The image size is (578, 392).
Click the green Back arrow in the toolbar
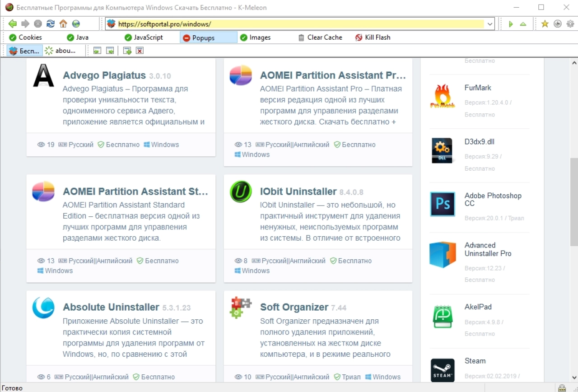(13, 24)
